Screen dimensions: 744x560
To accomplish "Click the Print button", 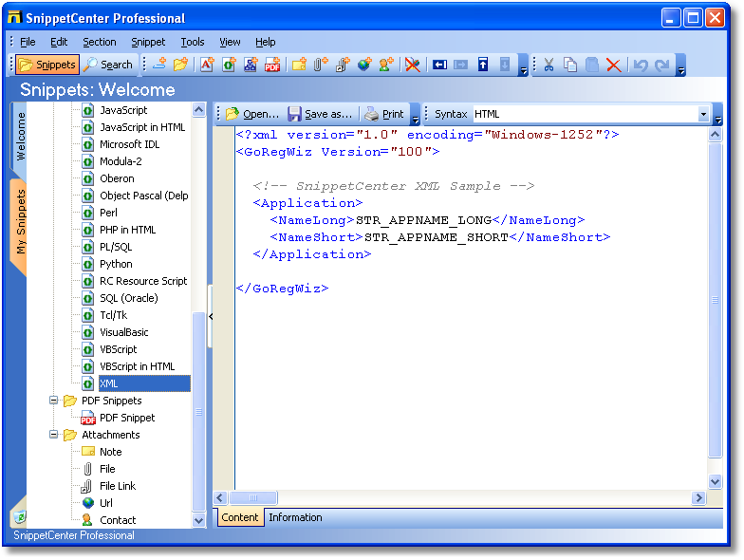I will pyautogui.click(x=385, y=114).
